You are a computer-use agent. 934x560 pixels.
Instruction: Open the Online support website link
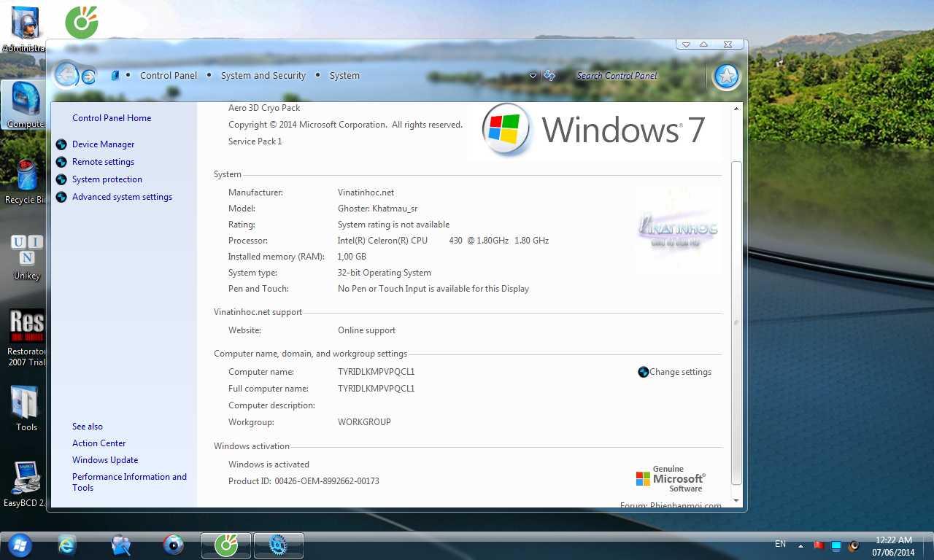[x=366, y=330]
